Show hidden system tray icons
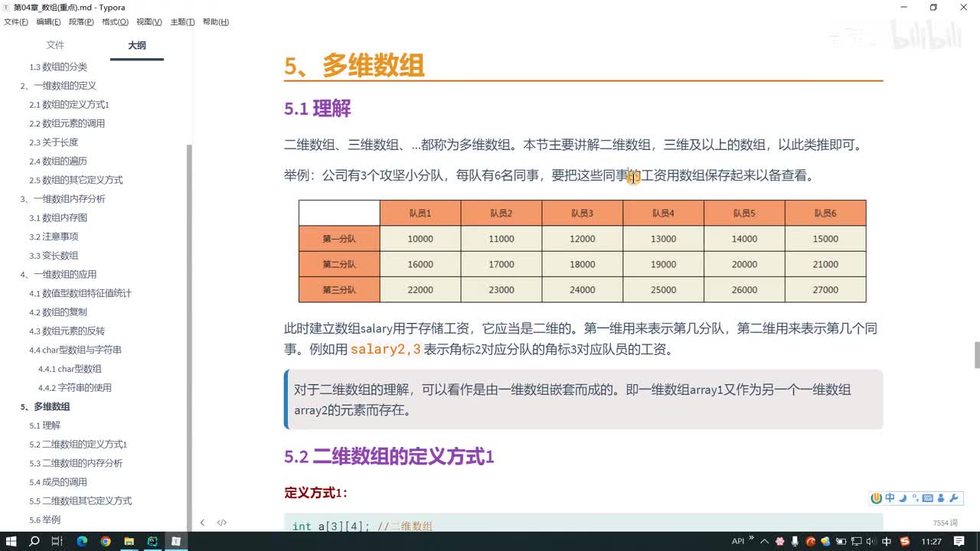Screen dimensions: 980x551 coord(764,541)
